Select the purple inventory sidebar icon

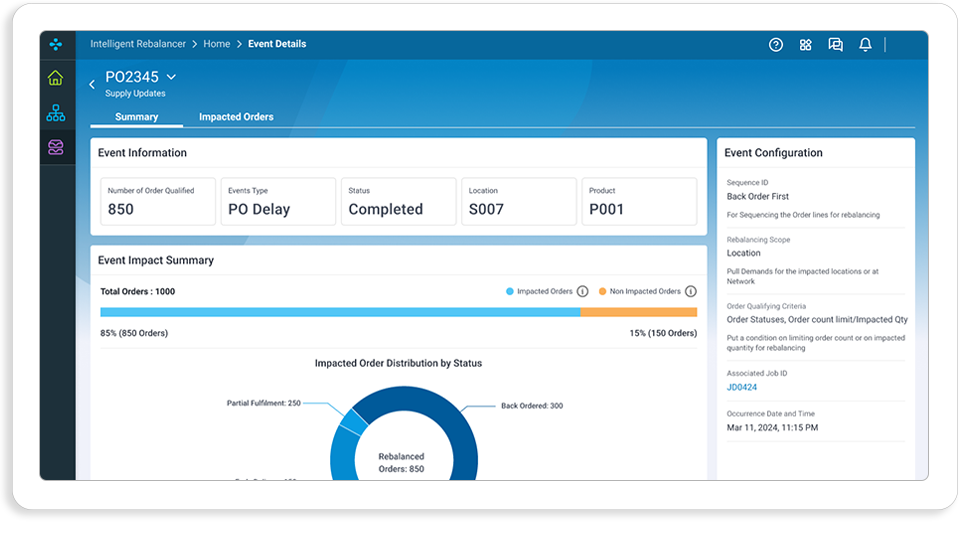[x=56, y=147]
